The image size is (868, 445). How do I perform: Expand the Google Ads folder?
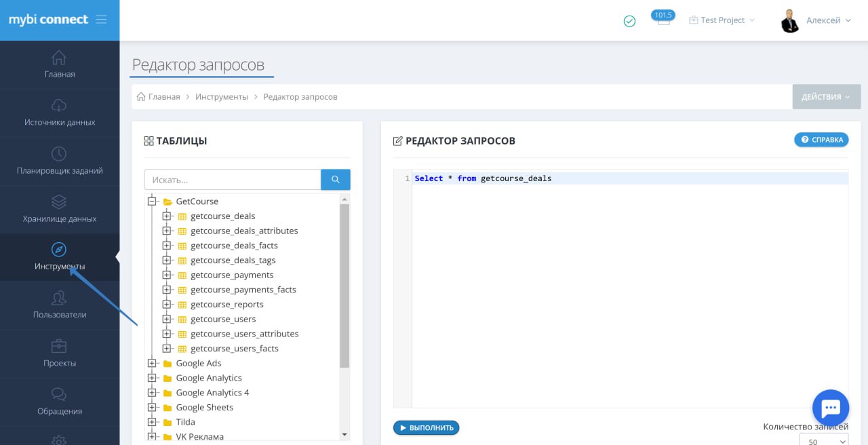point(152,364)
